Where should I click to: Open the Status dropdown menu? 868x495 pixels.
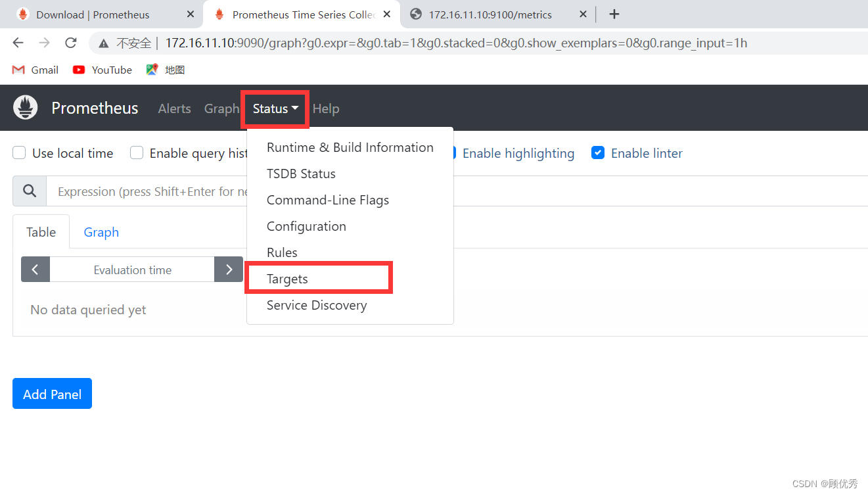[274, 108]
